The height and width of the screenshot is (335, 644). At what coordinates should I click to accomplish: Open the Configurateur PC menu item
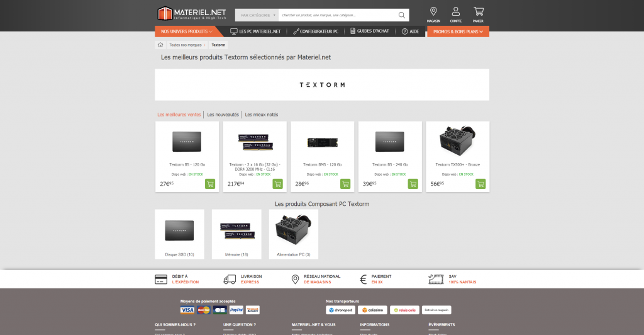point(316,31)
